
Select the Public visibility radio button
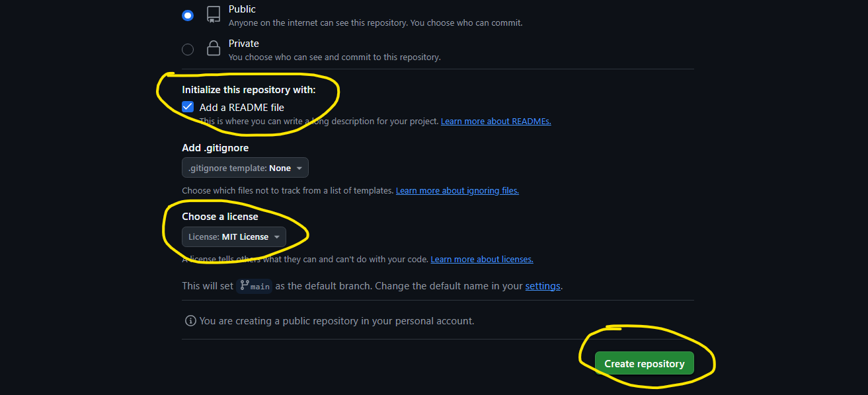coord(188,15)
